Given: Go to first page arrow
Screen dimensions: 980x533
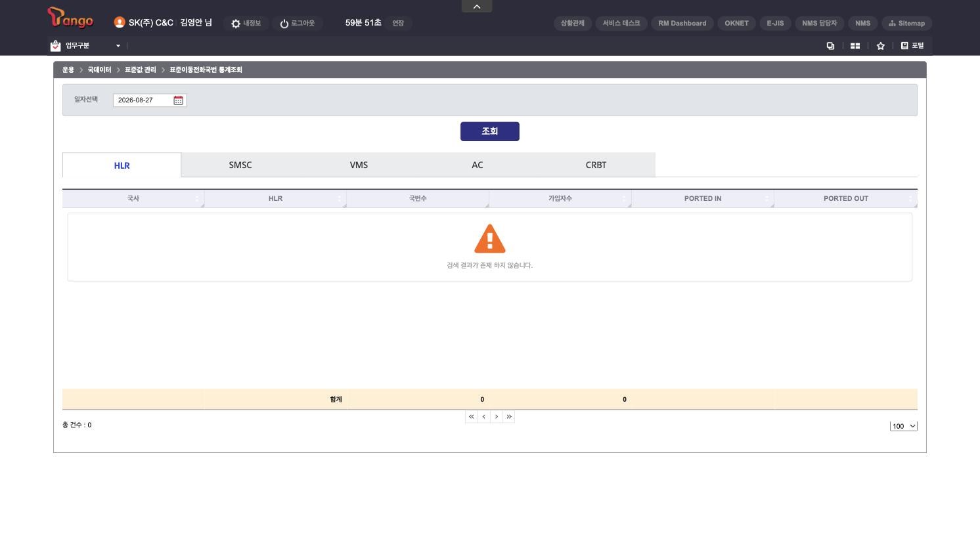Looking at the screenshot, I should (471, 417).
